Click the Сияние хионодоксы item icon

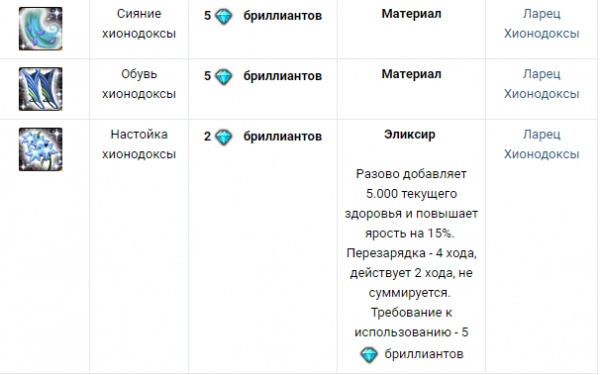tap(41, 29)
